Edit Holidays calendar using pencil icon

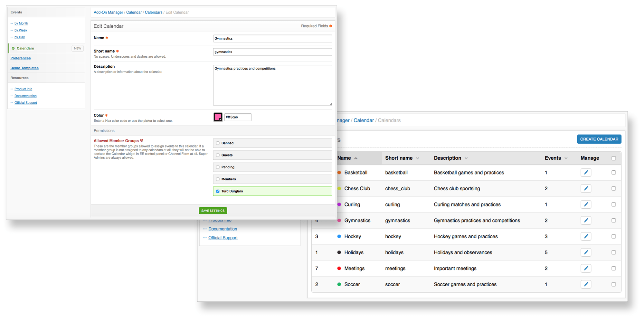click(x=586, y=252)
